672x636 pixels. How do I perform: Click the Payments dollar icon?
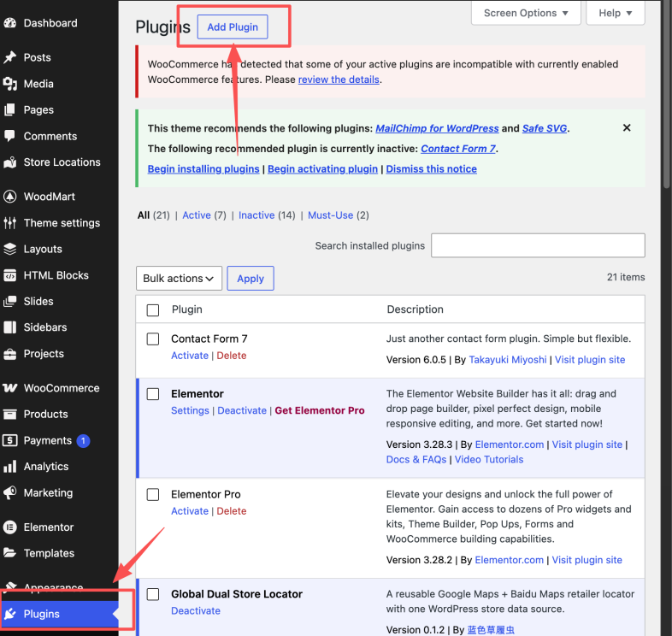point(10,440)
